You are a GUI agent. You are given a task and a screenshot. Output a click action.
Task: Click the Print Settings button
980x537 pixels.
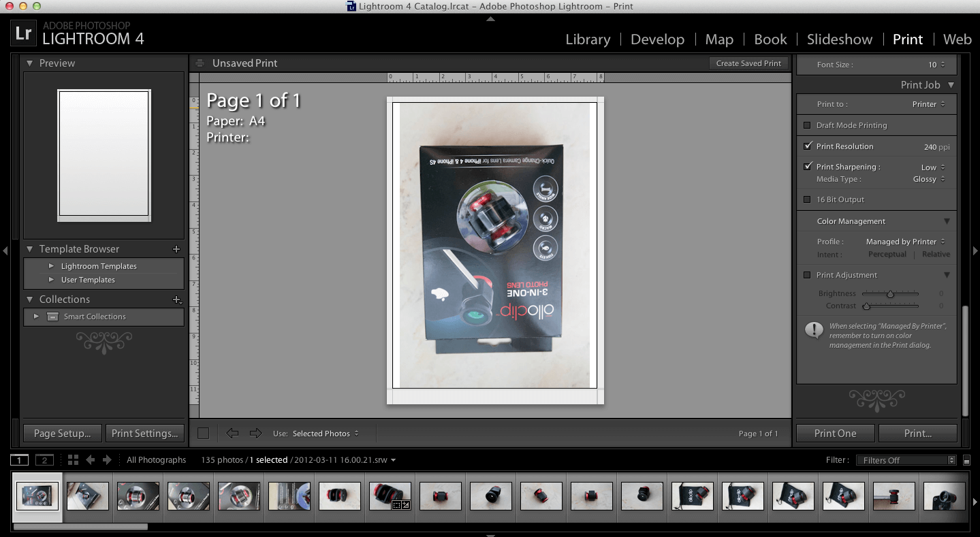(145, 433)
